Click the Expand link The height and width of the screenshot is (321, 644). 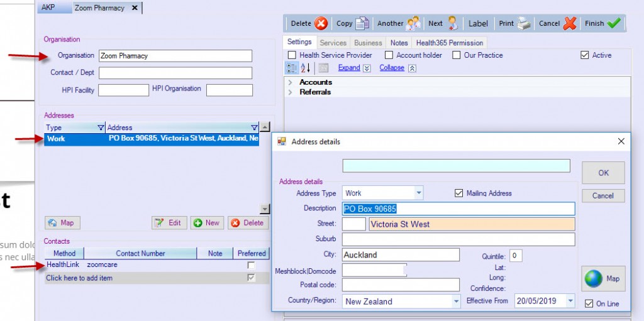[349, 68]
